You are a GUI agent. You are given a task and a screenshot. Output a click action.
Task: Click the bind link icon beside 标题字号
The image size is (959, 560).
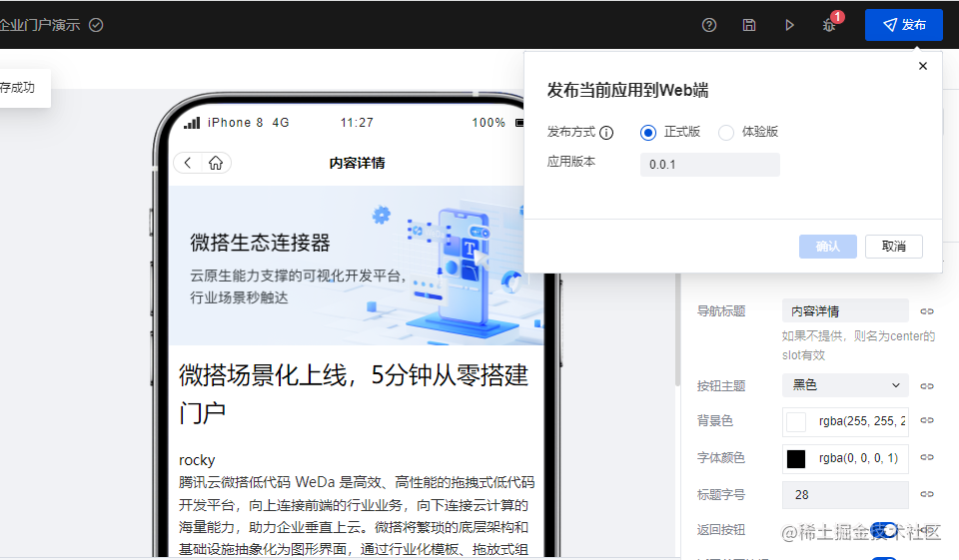927,494
